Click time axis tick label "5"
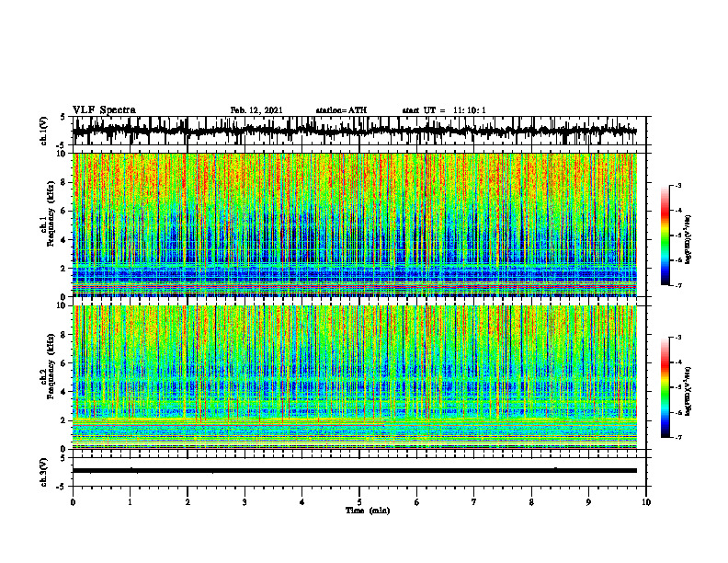 [359, 502]
